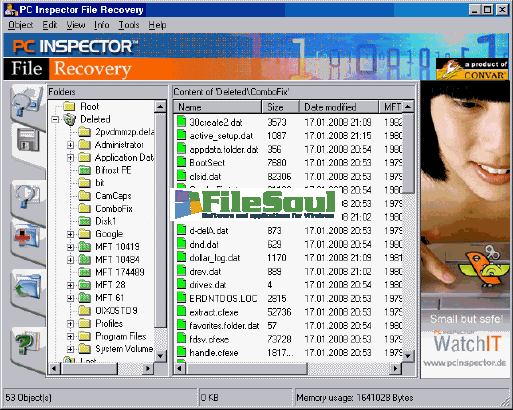Open the Object menu
Image resolution: width=513 pixels, height=410 pixels.
coord(21,25)
